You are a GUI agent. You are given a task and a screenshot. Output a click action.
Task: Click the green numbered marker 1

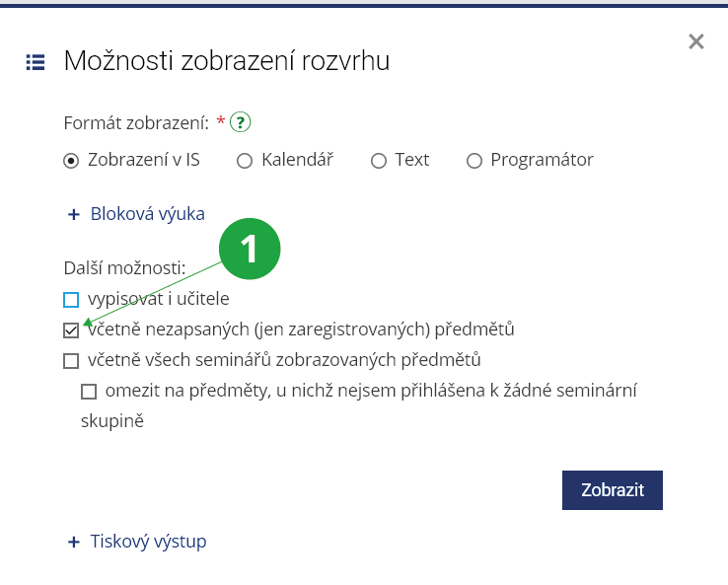tap(250, 249)
